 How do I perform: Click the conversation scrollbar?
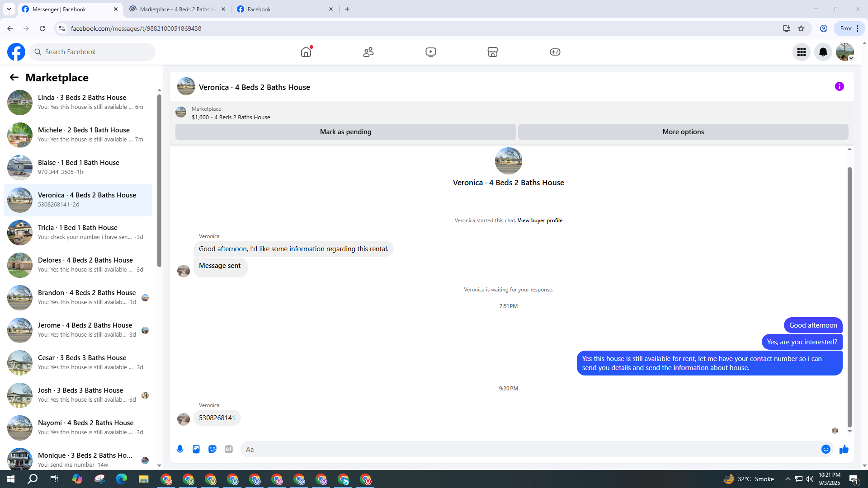click(849, 296)
